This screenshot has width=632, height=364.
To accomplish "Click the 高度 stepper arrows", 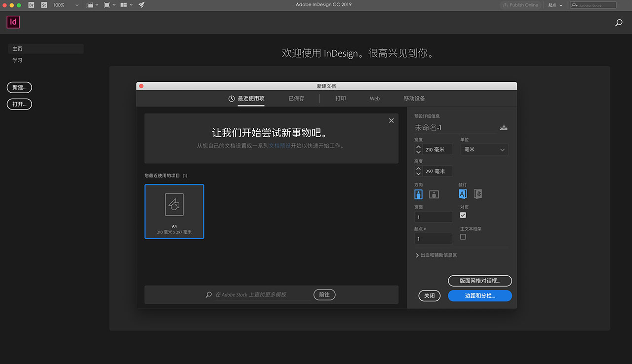I will 419,171.
